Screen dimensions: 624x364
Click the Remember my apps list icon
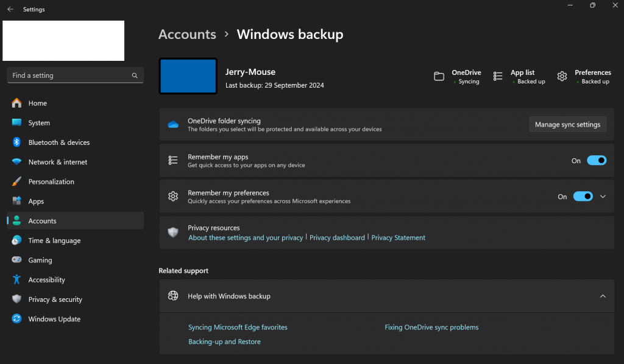tap(173, 160)
